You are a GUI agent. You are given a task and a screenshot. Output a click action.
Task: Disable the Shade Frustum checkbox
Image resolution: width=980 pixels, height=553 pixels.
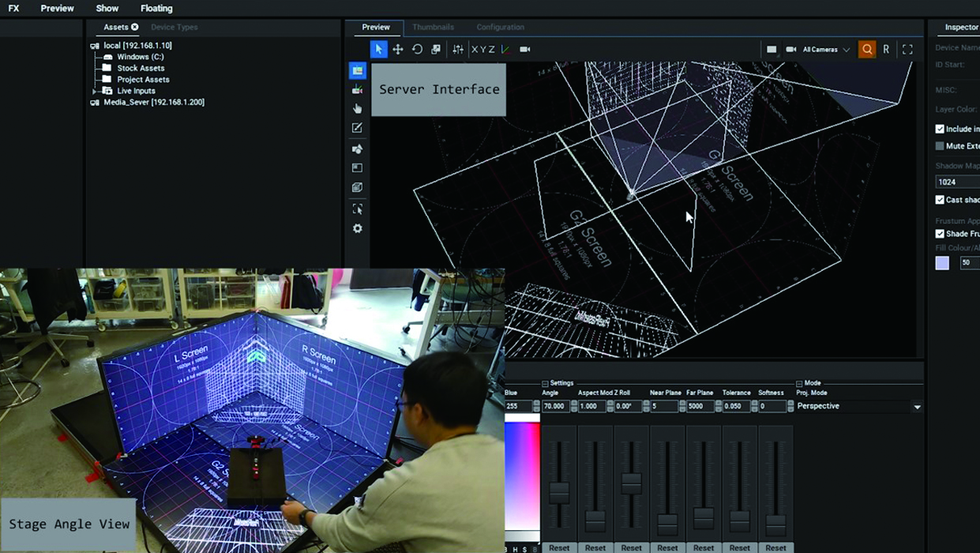(940, 234)
